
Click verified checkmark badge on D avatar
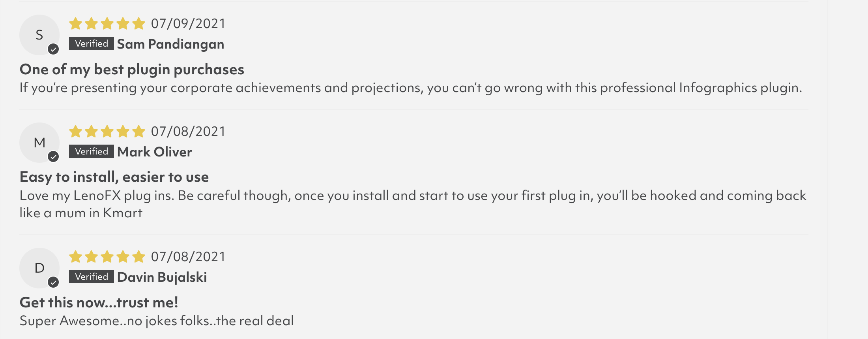pos(53,282)
